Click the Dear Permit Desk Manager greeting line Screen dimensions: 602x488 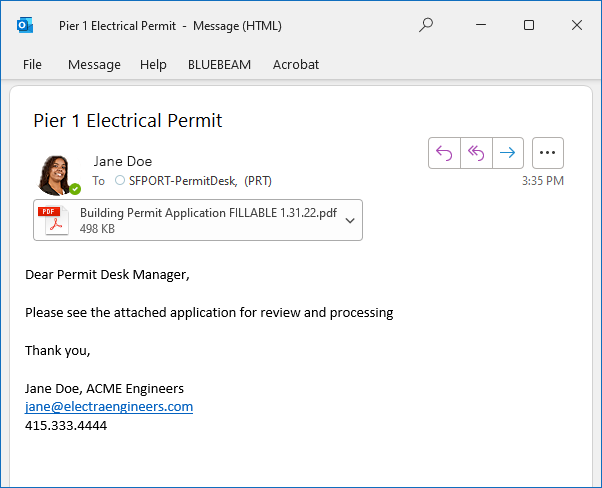coord(107,275)
